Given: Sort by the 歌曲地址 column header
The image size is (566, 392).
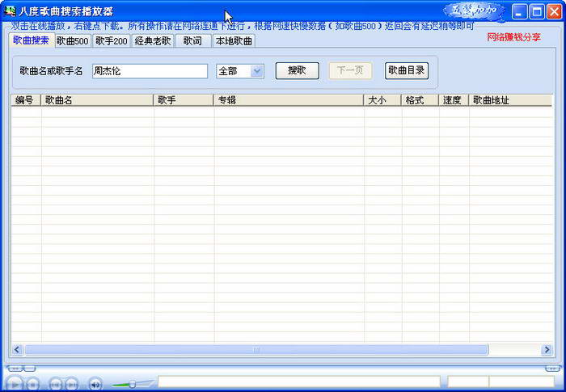Looking at the screenshot, I should tap(511, 100).
